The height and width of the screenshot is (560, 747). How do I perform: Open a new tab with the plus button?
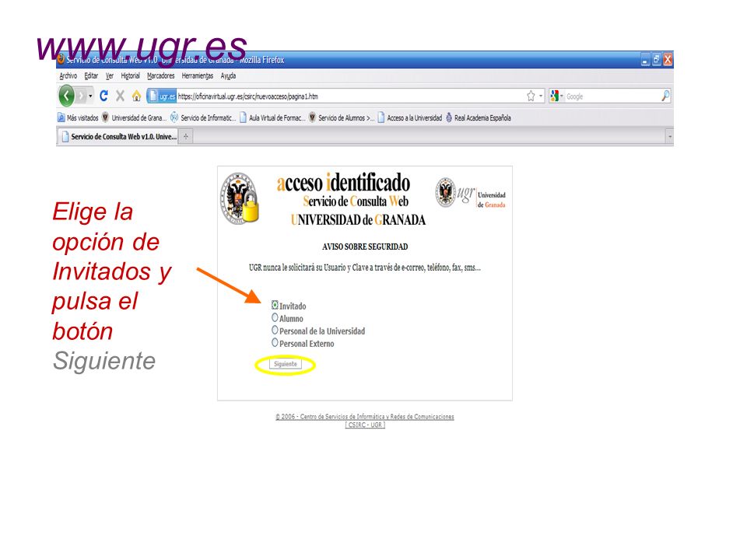186,137
